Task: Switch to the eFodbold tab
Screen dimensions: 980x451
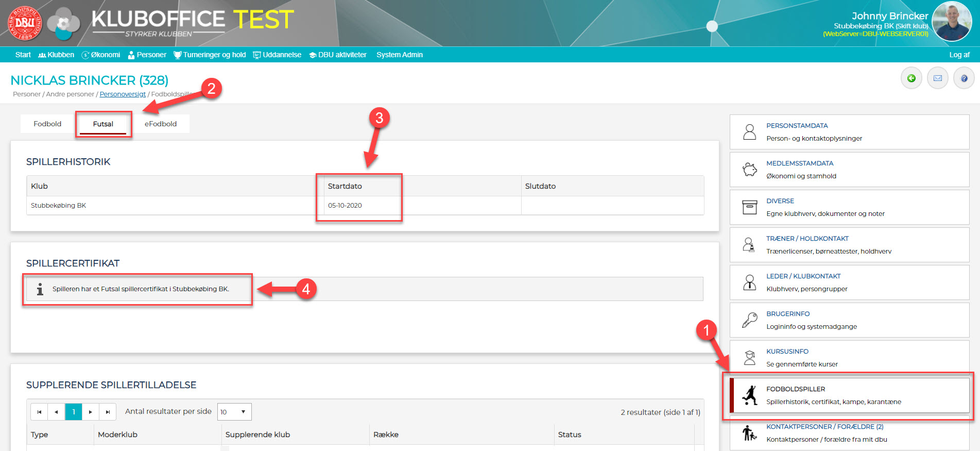Action: [x=161, y=124]
